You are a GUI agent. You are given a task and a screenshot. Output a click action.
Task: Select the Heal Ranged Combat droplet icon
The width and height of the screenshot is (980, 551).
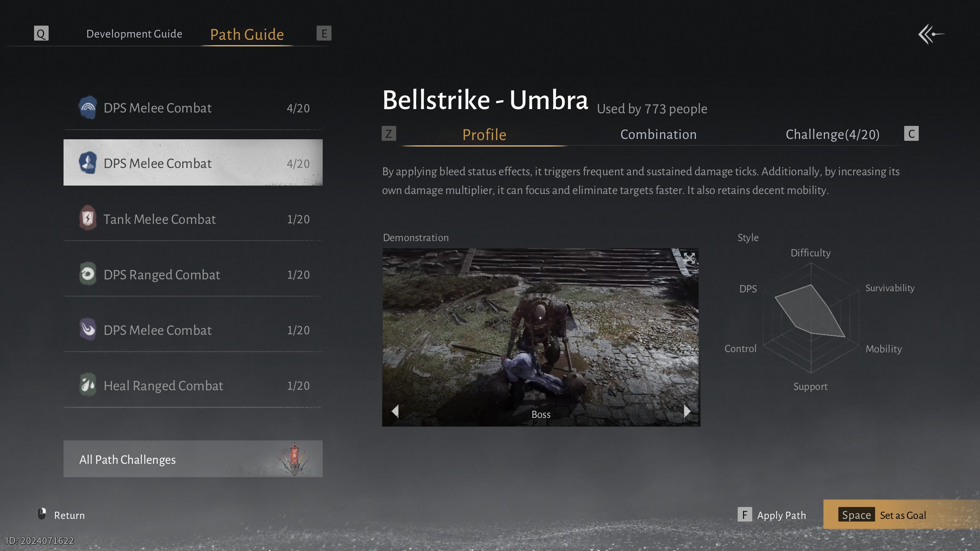click(88, 385)
